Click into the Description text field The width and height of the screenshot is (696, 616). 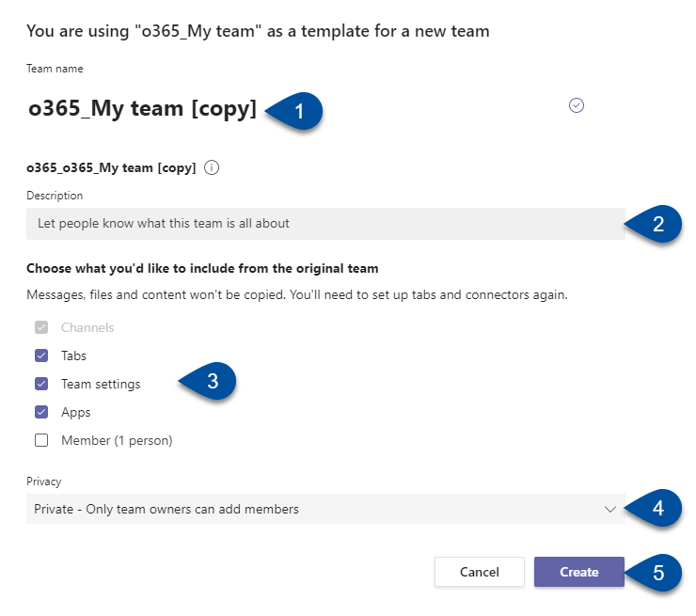click(x=325, y=223)
